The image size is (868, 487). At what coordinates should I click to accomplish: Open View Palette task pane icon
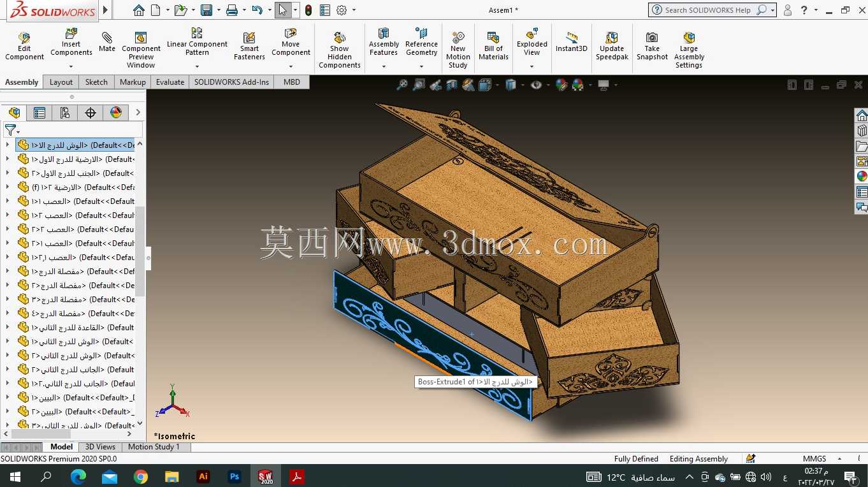coord(862,161)
